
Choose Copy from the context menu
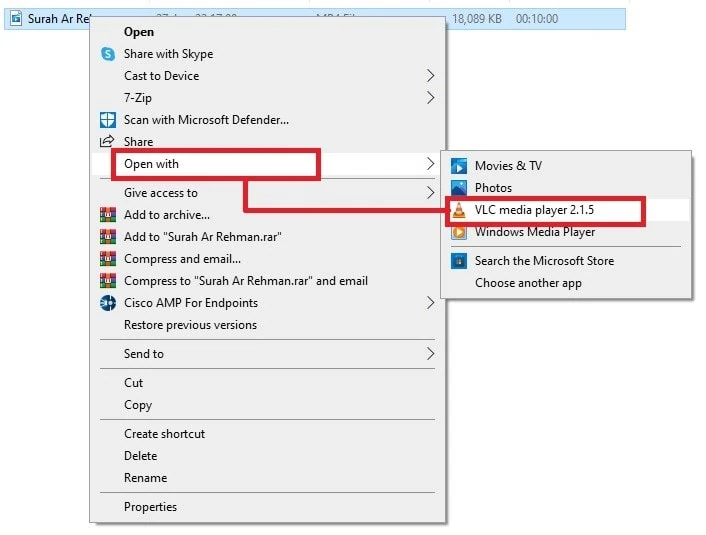[267, 405]
